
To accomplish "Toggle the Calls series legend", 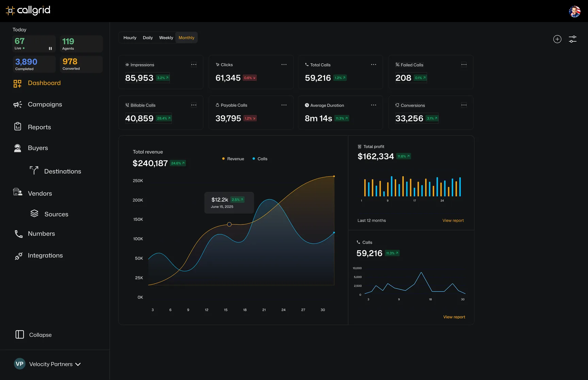I will pos(260,159).
